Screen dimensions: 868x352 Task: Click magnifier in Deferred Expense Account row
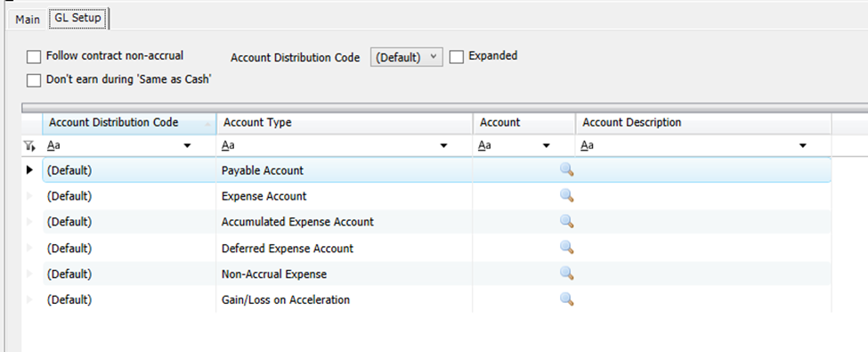pos(566,247)
